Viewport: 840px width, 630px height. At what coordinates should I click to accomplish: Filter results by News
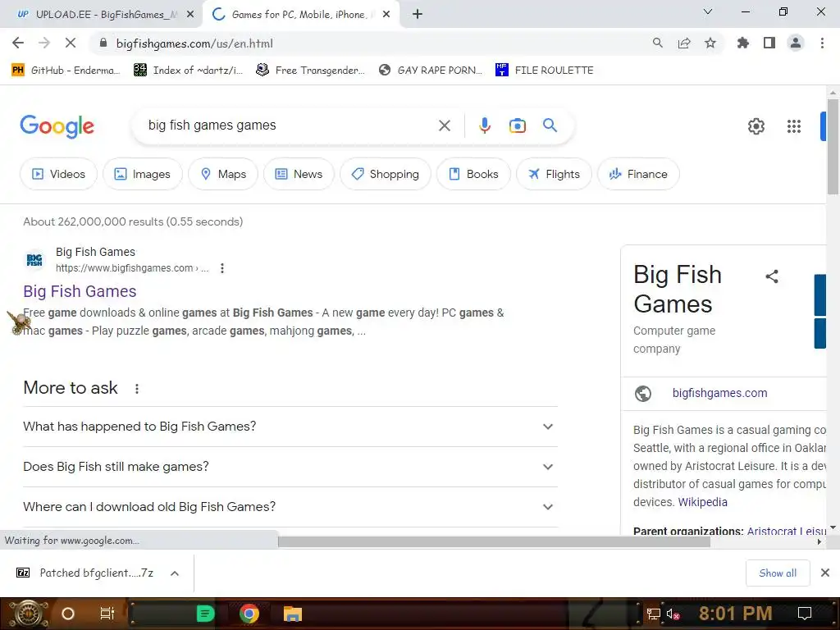pos(299,174)
